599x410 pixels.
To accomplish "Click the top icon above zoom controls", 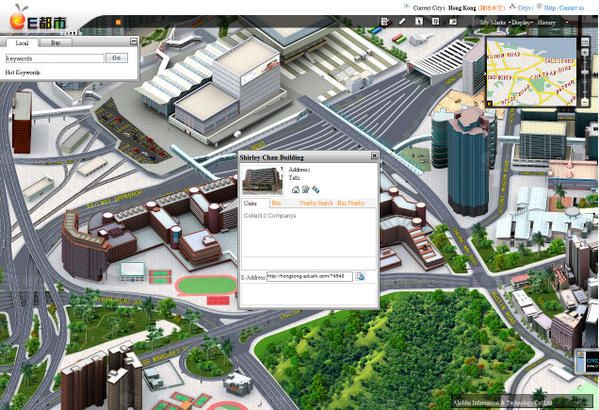I will [585, 42].
